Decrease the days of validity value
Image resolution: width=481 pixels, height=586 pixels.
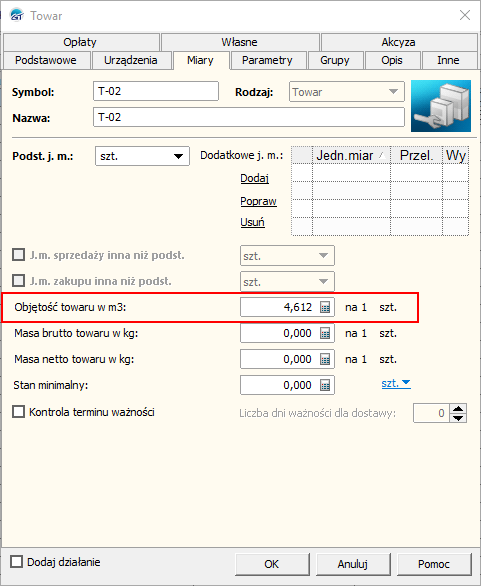point(458,417)
